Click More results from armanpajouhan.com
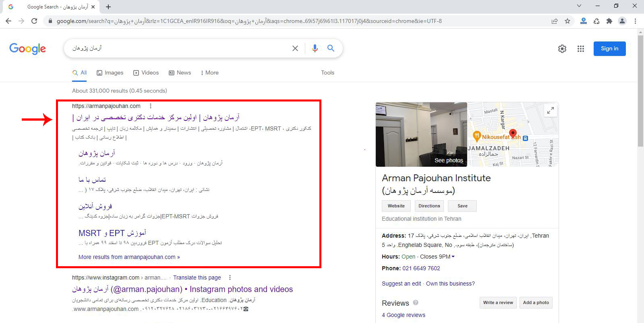 pos(129,257)
